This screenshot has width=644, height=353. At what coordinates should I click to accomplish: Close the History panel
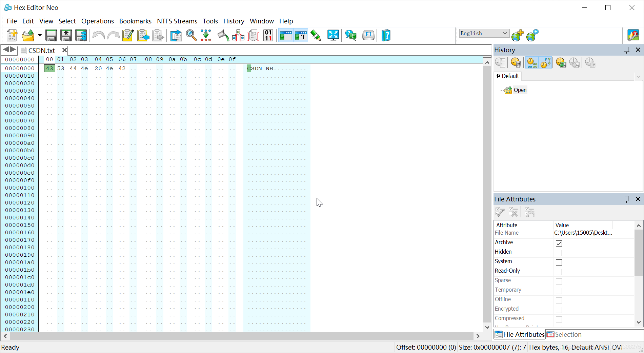(x=638, y=50)
